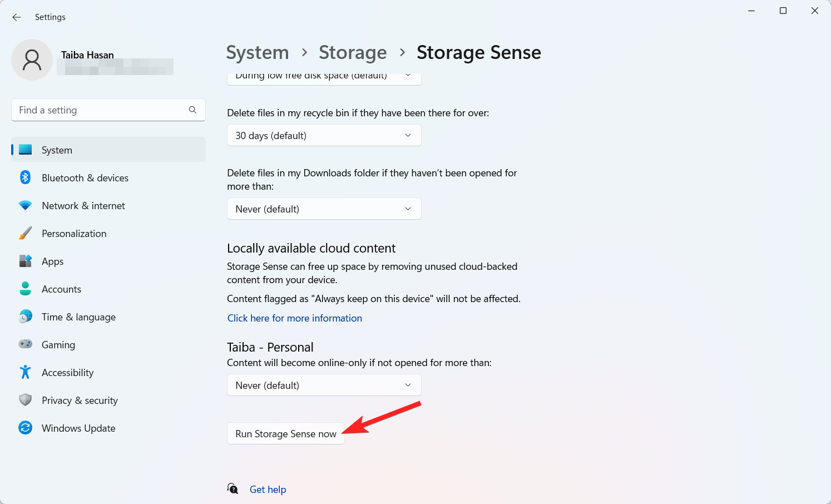The height and width of the screenshot is (504, 831).
Task: Open Time & language settings
Action: pyautogui.click(x=78, y=317)
